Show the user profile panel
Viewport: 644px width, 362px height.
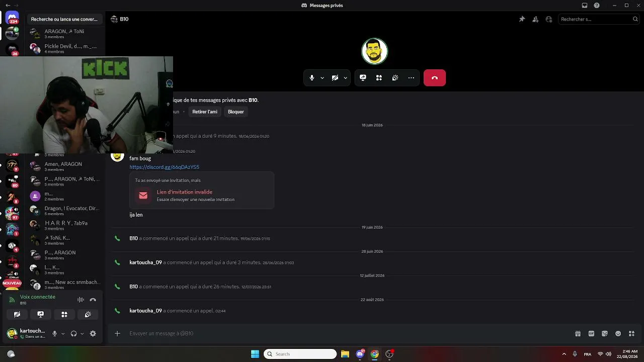[549, 19]
